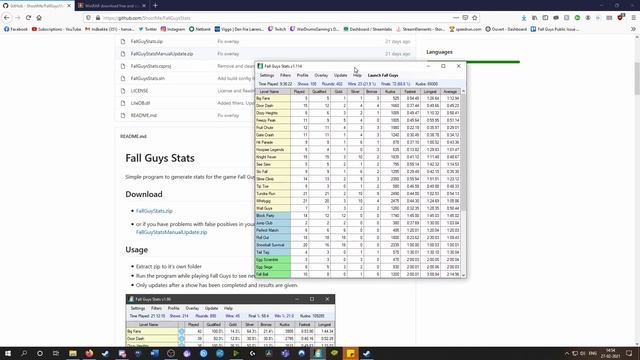Viewport: 640px width, 360px height.
Task: Open Settings menu in Fall Guys Stats
Action: pyautogui.click(x=267, y=76)
